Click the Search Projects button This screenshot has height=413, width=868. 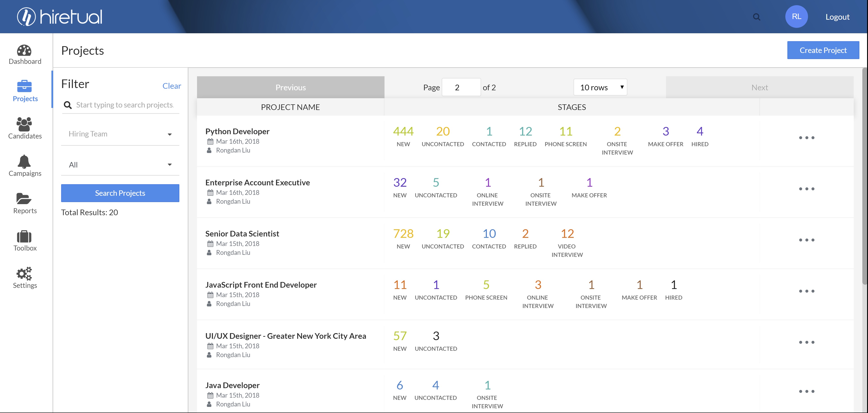(x=120, y=193)
